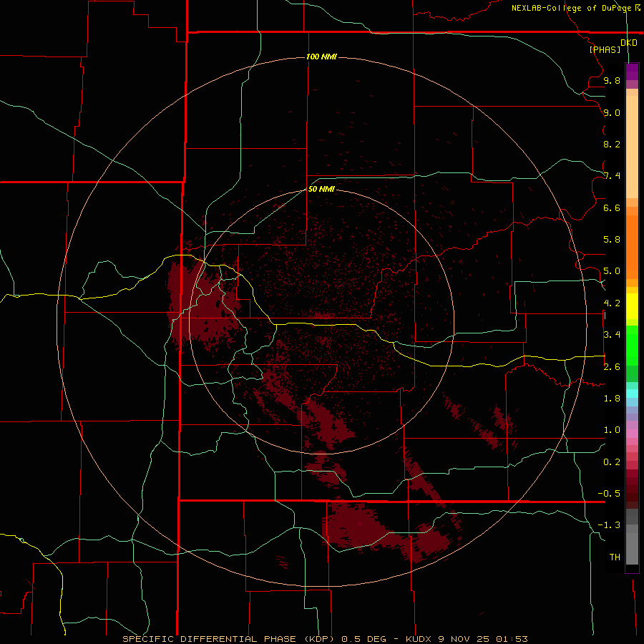Click the [PHAS] label above the color scale
Viewport: 644px width, 644px height.
605,49
